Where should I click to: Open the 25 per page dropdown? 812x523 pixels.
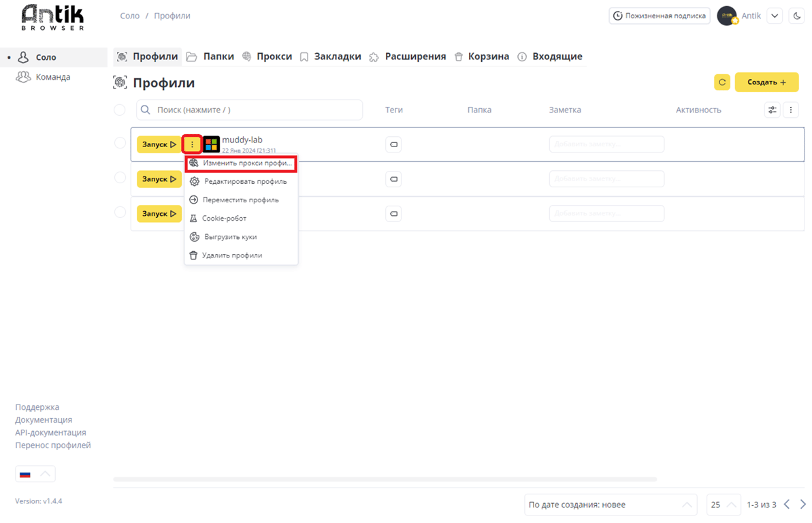click(x=724, y=505)
